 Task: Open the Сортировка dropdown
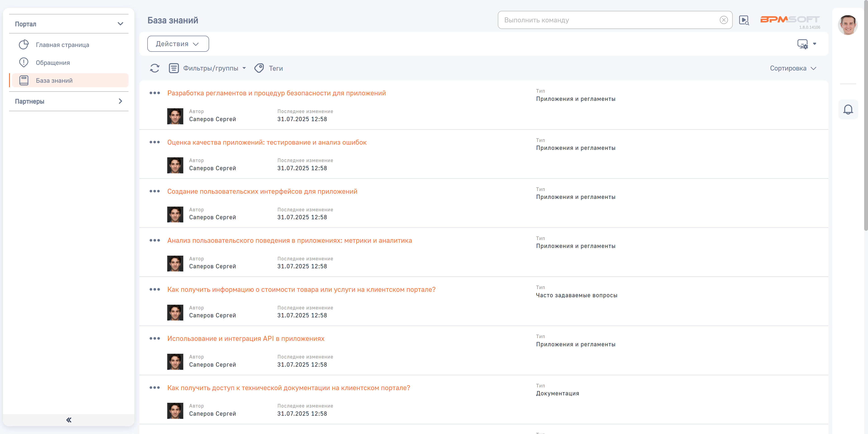pyautogui.click(x=793, y=68)
